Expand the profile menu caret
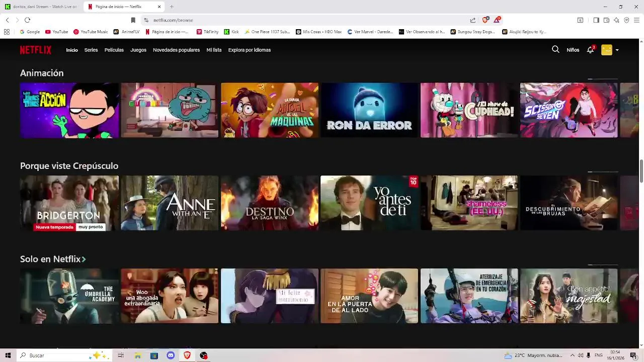Screen dimensions: 644x362 [617, 50]
